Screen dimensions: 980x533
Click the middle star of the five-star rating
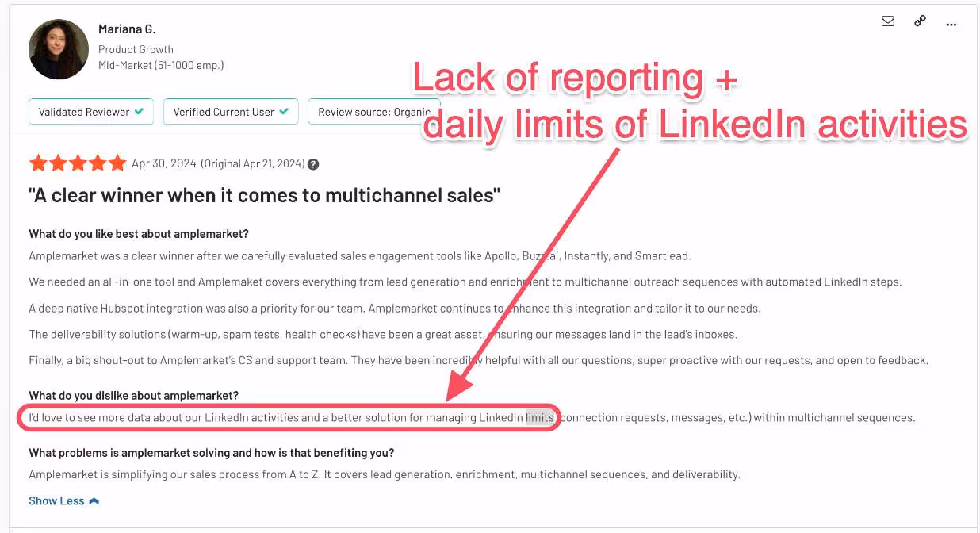(x=78, y=163)
